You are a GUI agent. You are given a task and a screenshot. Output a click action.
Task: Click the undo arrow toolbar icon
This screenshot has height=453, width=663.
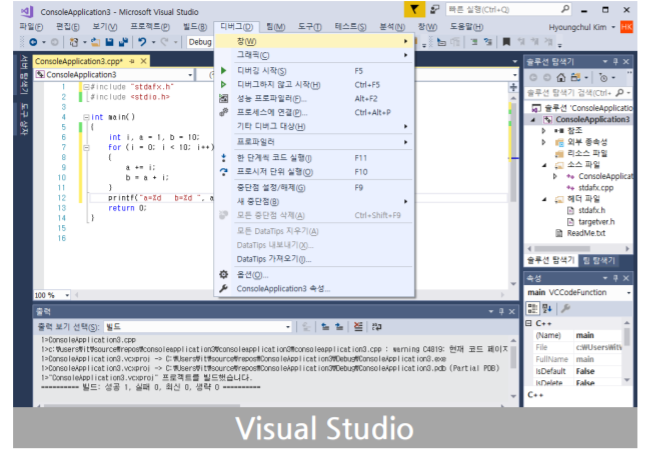click(x=142, y=42)
